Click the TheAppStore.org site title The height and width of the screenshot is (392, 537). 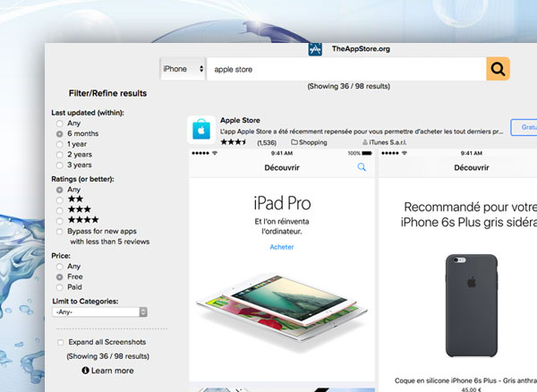click(361, 48)
